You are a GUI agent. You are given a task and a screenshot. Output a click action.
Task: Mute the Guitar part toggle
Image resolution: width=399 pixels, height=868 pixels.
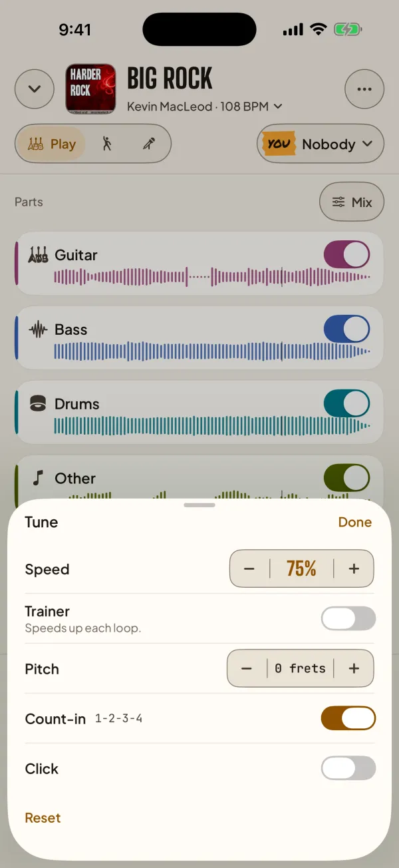347,255
